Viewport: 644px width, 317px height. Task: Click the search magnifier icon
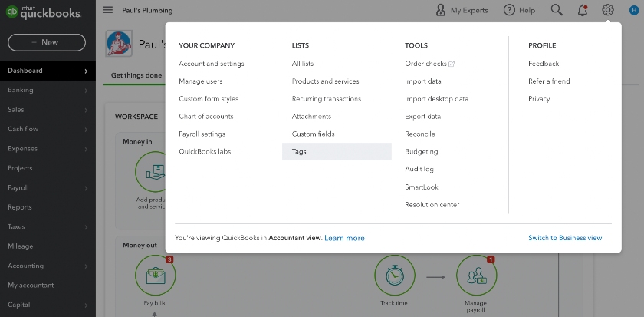coord(557,10)
